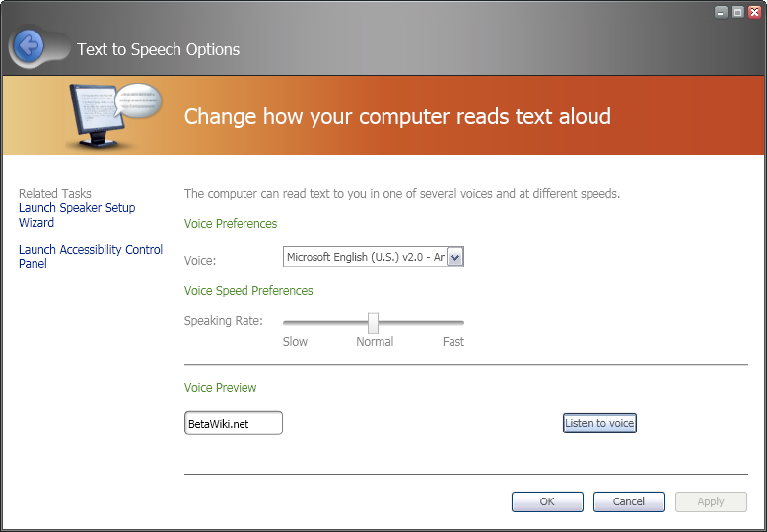This screenshot has width=767, height=532.
Task: Open the Voice selection dropdown
Action: pyautogui.click(x=366, y=257)
